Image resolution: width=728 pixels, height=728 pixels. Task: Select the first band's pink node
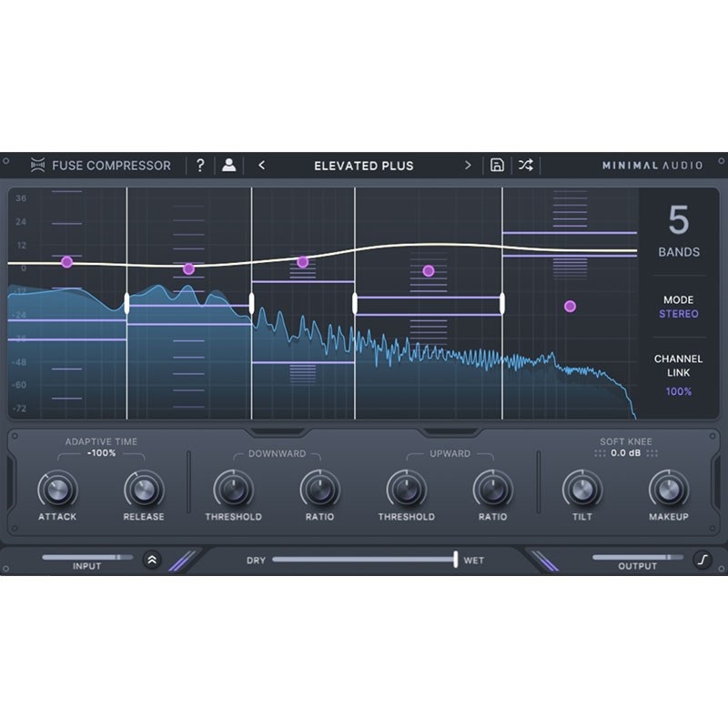coord(66,262)
